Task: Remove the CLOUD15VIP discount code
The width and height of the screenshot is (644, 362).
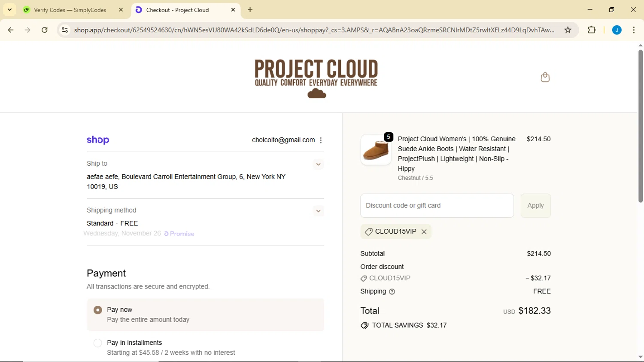Action: pyautogui.click(x=424, y=231)
